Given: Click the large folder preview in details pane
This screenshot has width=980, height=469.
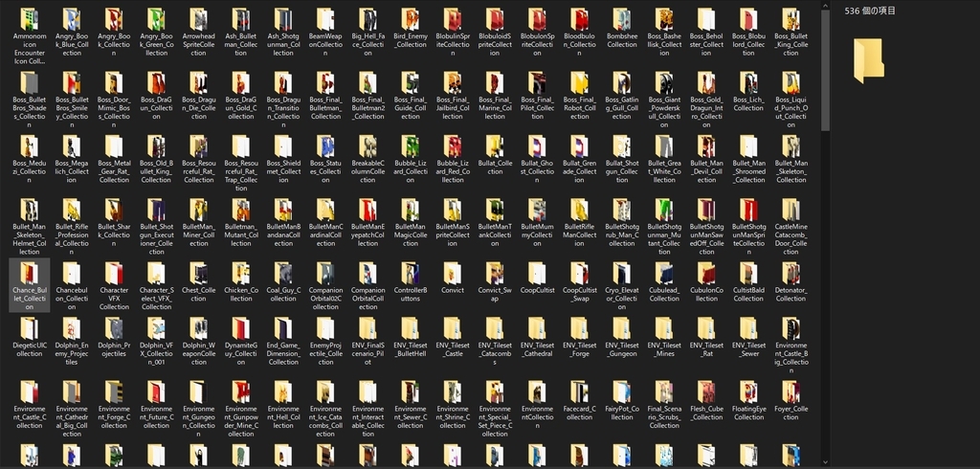Looking at the screenshot, I should coord(869,60).
